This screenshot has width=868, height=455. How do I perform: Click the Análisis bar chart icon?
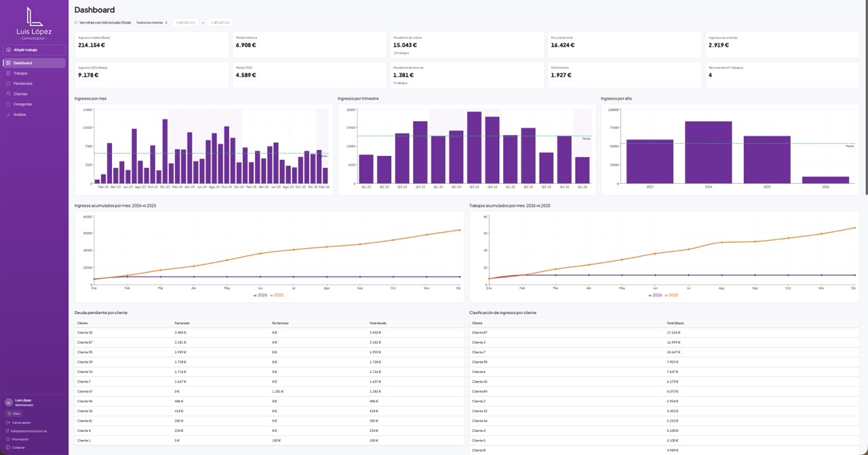pos(8,115)
